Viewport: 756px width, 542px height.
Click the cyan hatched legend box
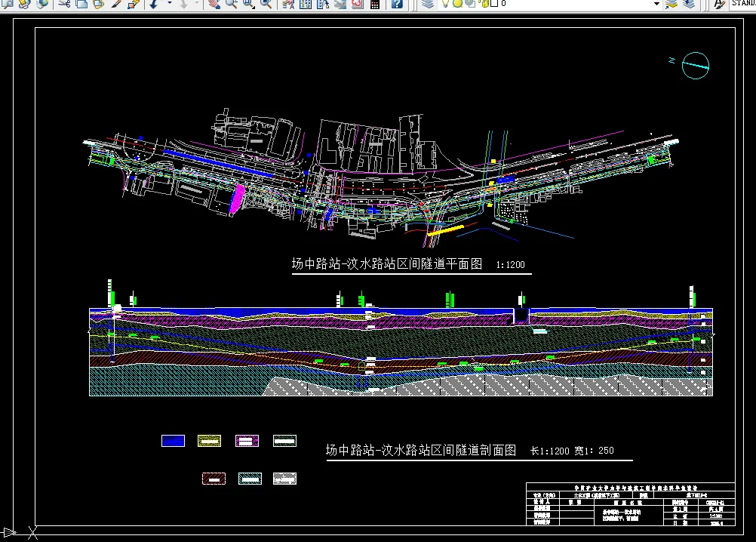pos(250,479)
